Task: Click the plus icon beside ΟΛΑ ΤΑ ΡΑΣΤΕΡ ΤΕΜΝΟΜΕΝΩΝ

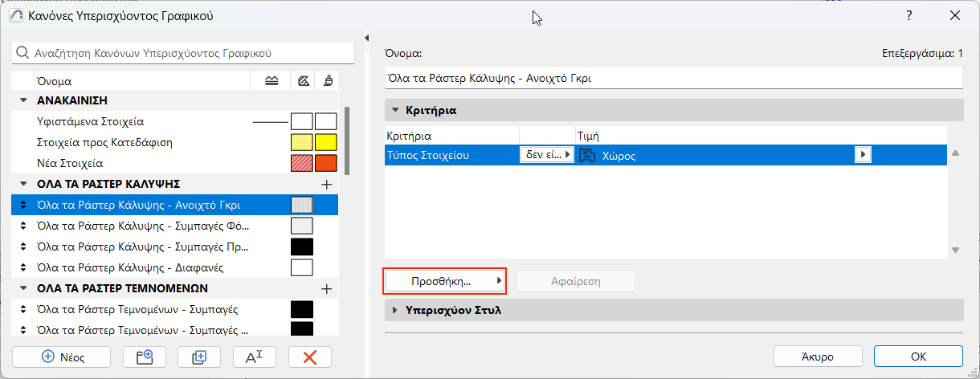Action: (x=326, y=288)
